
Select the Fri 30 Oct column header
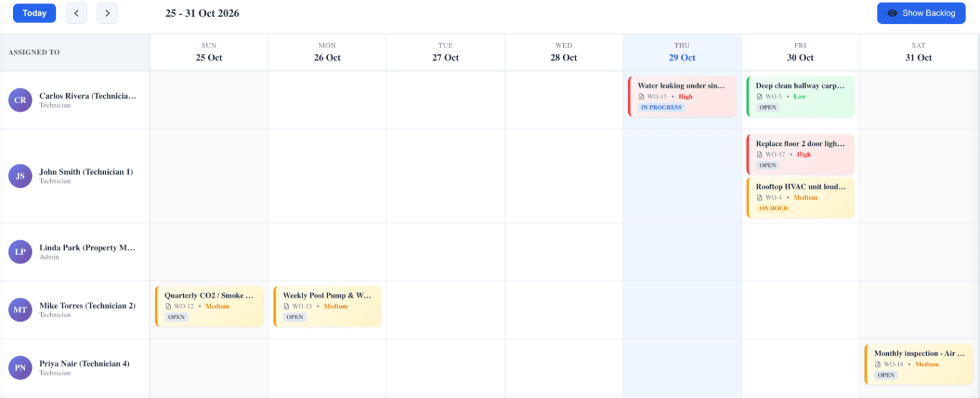[800, 52]
